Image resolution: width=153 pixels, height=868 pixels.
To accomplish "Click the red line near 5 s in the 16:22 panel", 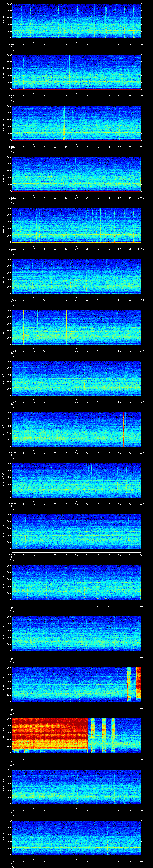I will coord(24,327).
